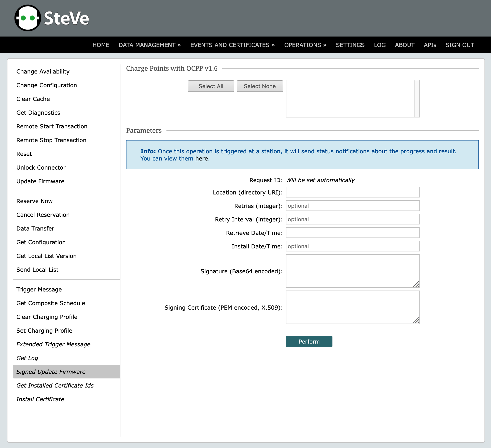Select Update Firmware in the sidebar
This screenshot has height=448, width=491.
(x=40, y=181)
